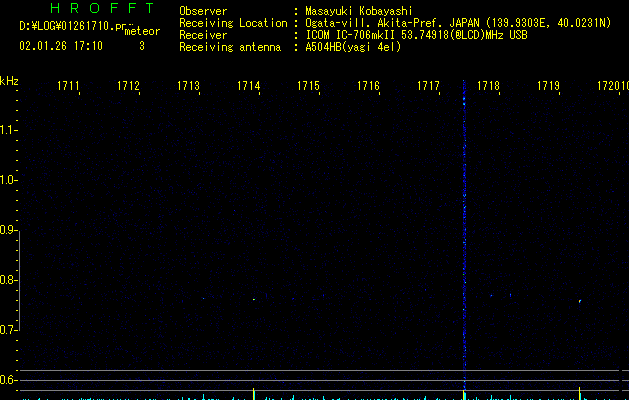Click the bright vertical burst line near 1717
The height and width of the screenshot is (400, 629).
click(x=464, y=235)
